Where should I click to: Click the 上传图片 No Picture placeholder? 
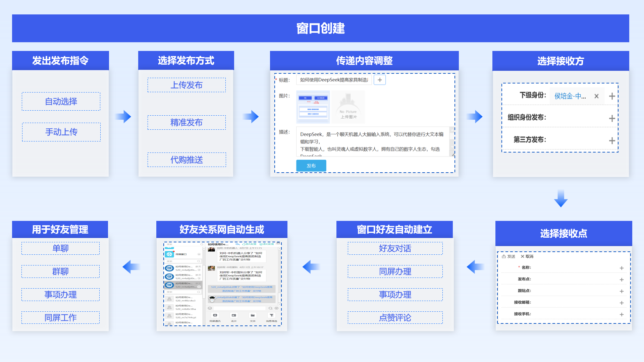coord(348,107)
